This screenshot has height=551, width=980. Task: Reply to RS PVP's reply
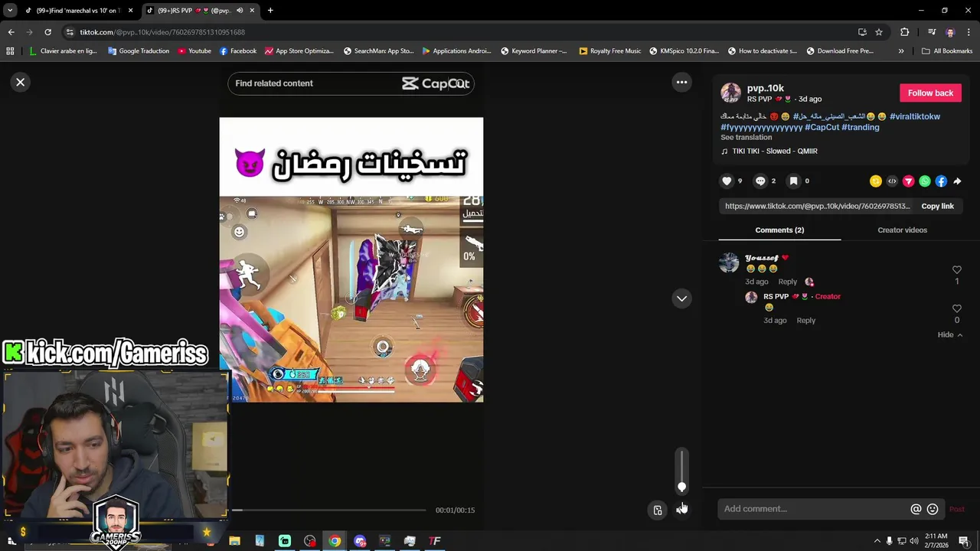coord(805,320)
